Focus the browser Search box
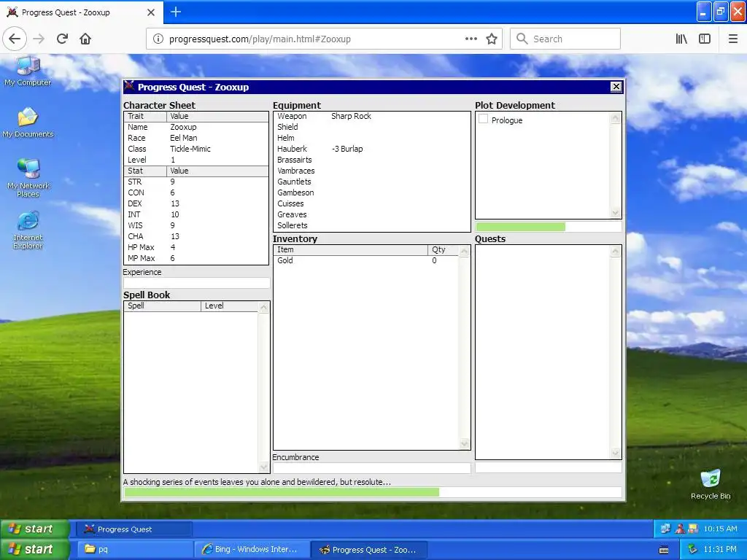This screenshot has height=560, width=747. point(565,39)
